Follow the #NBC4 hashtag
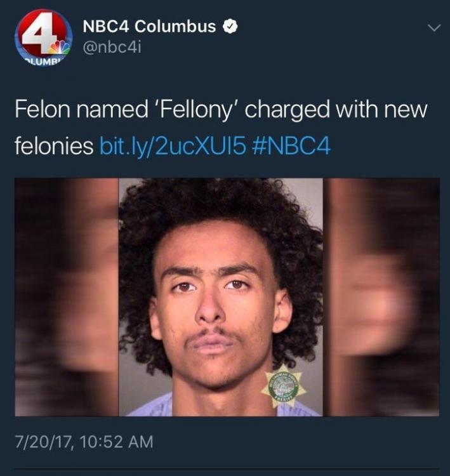 pos(291,147)
